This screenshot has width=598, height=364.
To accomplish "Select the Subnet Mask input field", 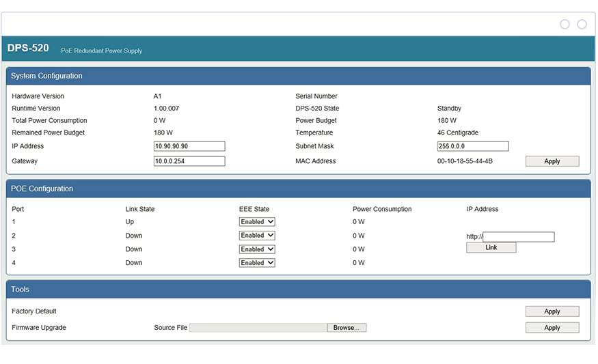I will click(x=473, y=146).
